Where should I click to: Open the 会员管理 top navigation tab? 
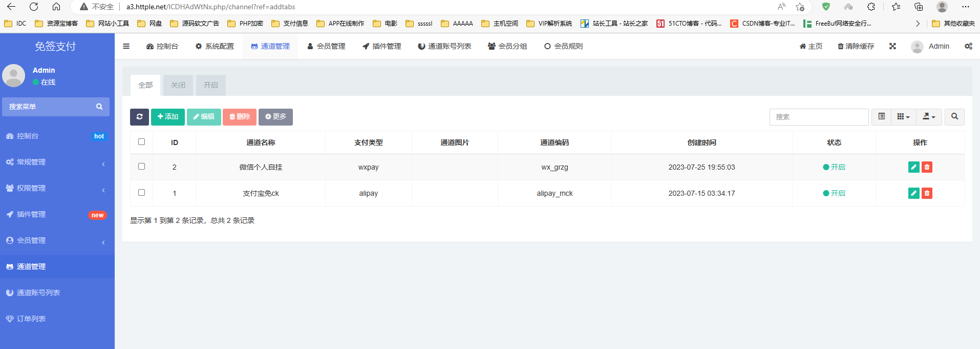click(326, 46)
